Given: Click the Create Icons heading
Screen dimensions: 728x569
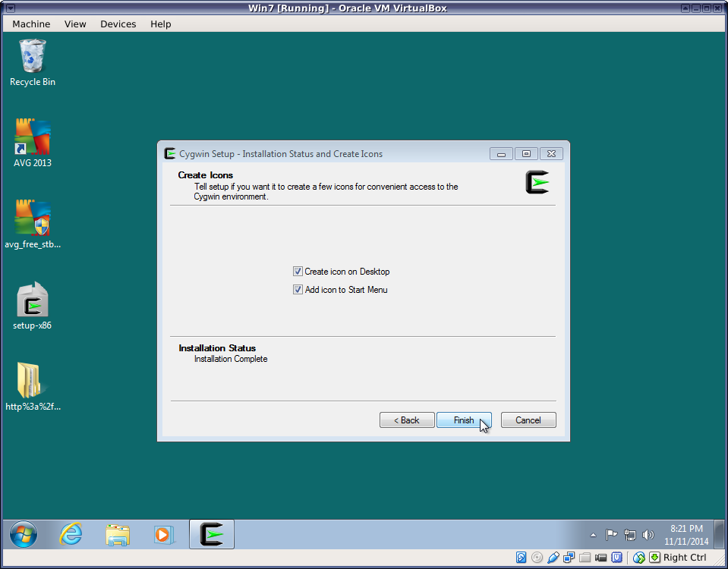Looking at the screenshot, I should [x=205, y=175].
